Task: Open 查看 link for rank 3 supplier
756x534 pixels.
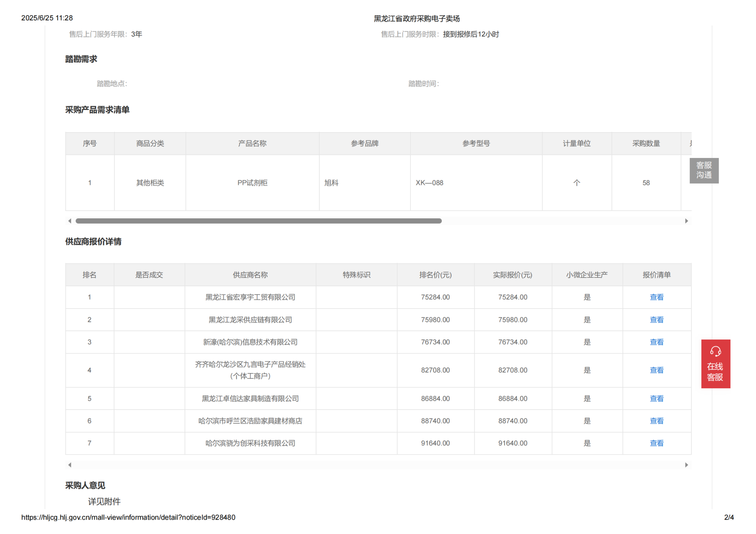Action: [x=656, y=342]
